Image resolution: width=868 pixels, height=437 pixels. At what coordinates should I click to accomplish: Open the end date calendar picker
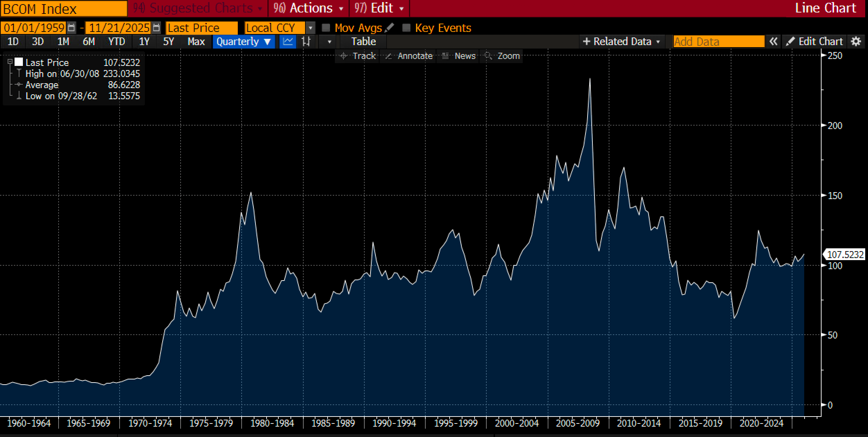pos(156,28)
